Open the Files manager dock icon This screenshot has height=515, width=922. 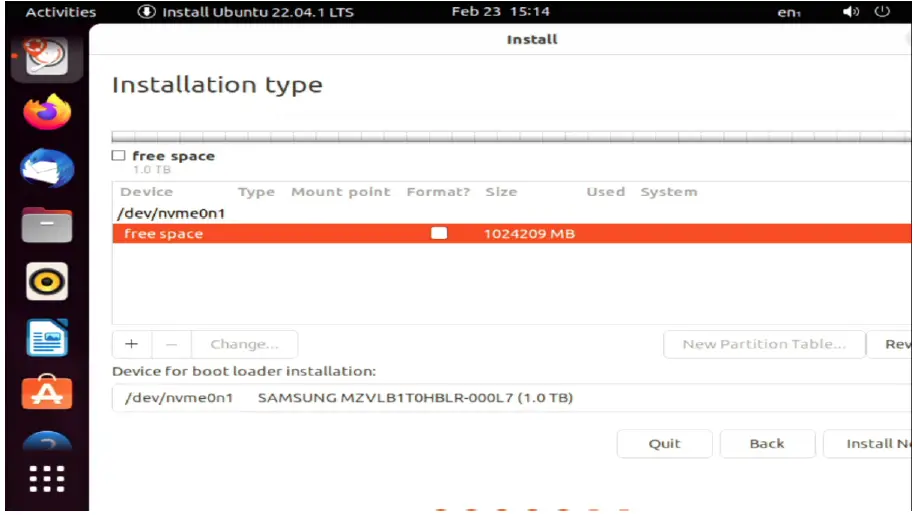pos(47,225)
